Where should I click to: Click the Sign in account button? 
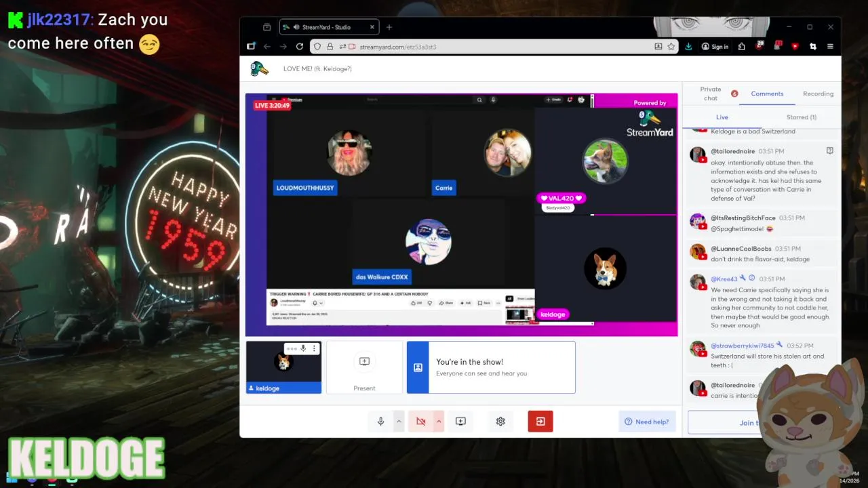pyautogui.click(x=715, y=47)
